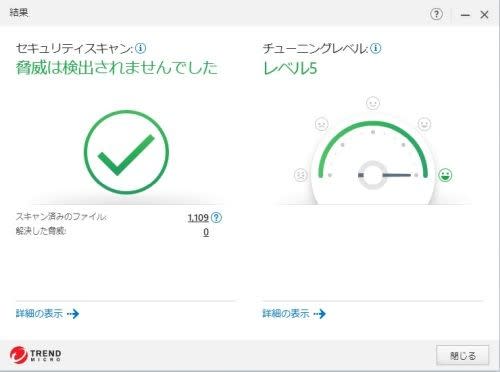Click the frowning face at gauge upper left

[x=322, y=124]
